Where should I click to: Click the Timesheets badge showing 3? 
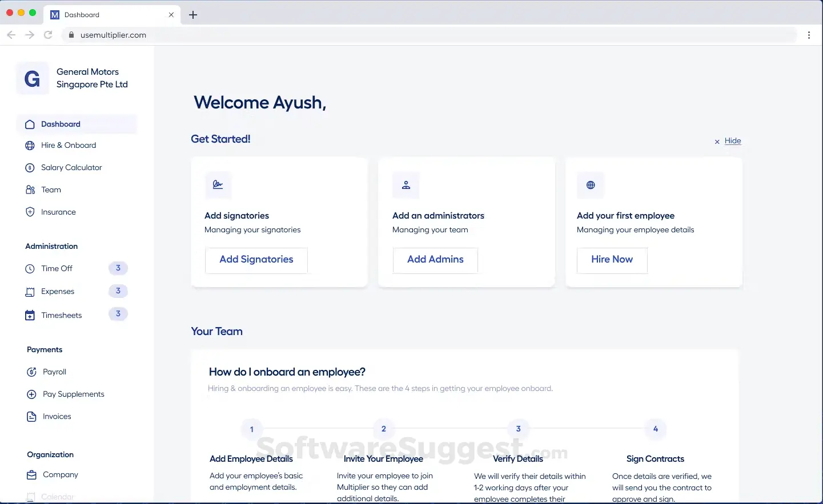(x=118, y=314)
